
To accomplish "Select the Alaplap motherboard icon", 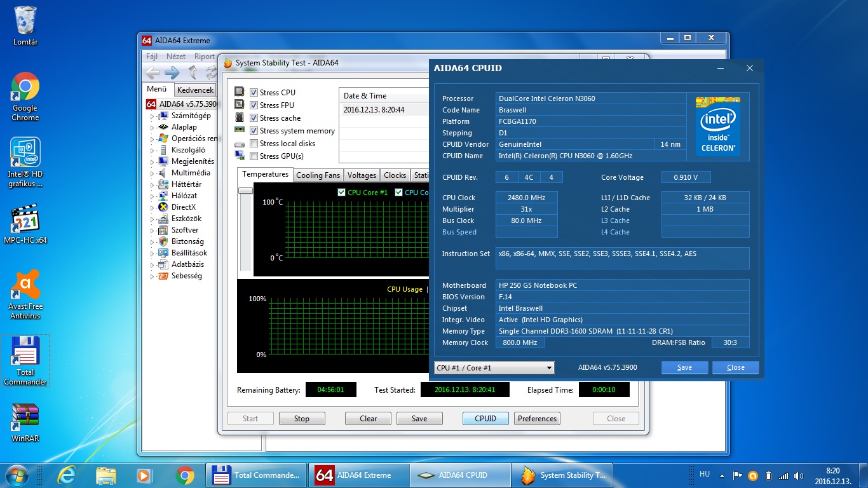I will click(x=163, y=127).
